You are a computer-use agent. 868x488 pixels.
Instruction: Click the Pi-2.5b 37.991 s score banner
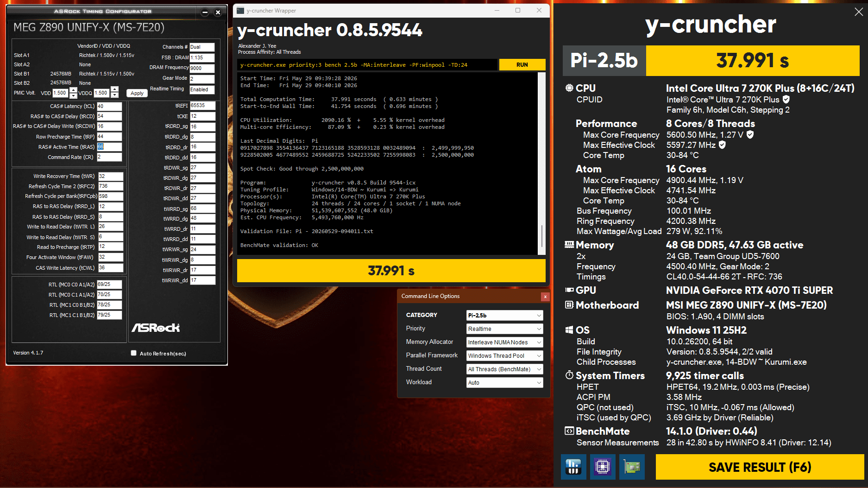(x=711, y=61)
